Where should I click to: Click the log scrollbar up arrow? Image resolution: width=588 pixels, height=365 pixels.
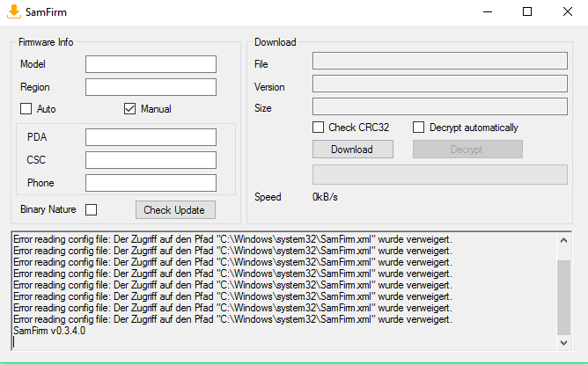pyautogui.click(x=563, y=240)
